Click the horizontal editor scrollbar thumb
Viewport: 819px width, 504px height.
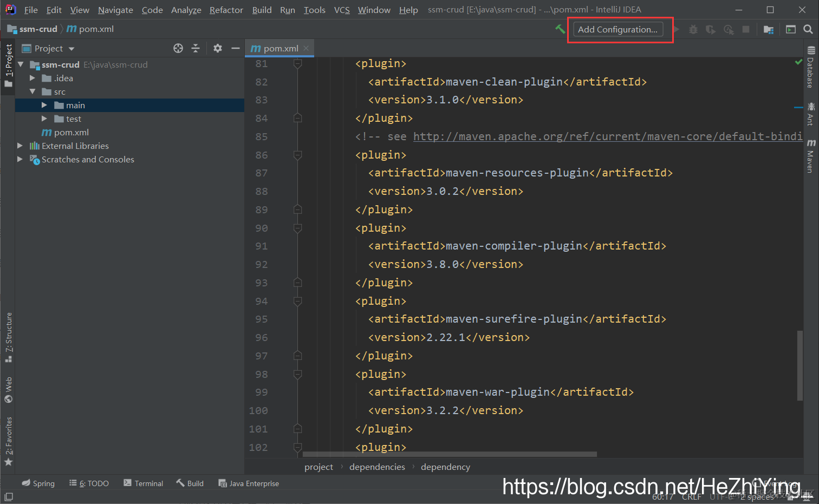pos(450,454)
